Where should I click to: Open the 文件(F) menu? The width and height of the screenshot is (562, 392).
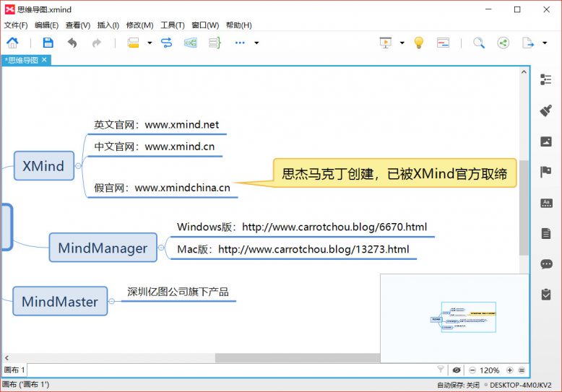point(16,25)
